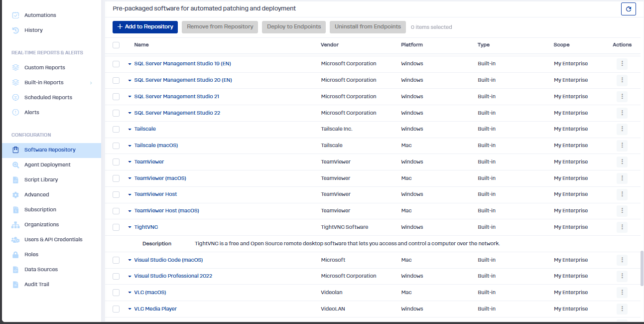Collapse the TightVNC description row
The width and height of the screenshot is (644, 324).
pyautogui.click(x=130, y=227)
